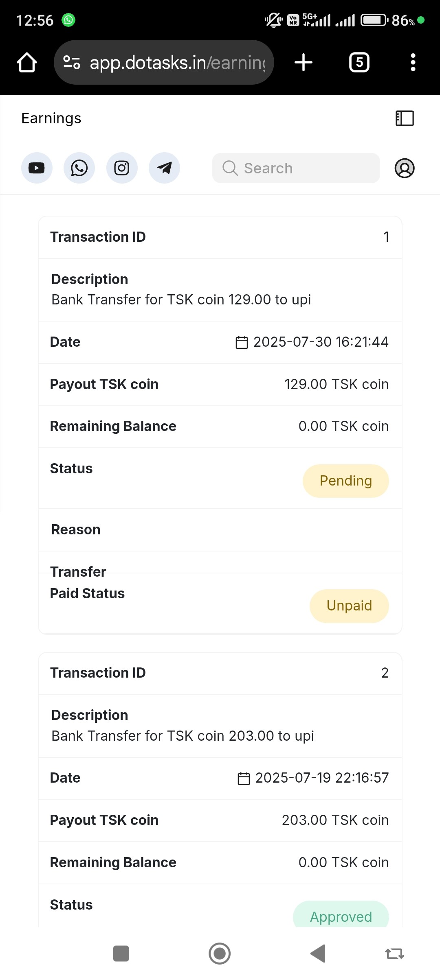Viewport: 440px width, 980px height.
Task: Tap the app.dotasks.in address bar
Action: pyautogui.click(x=177, y=63)
